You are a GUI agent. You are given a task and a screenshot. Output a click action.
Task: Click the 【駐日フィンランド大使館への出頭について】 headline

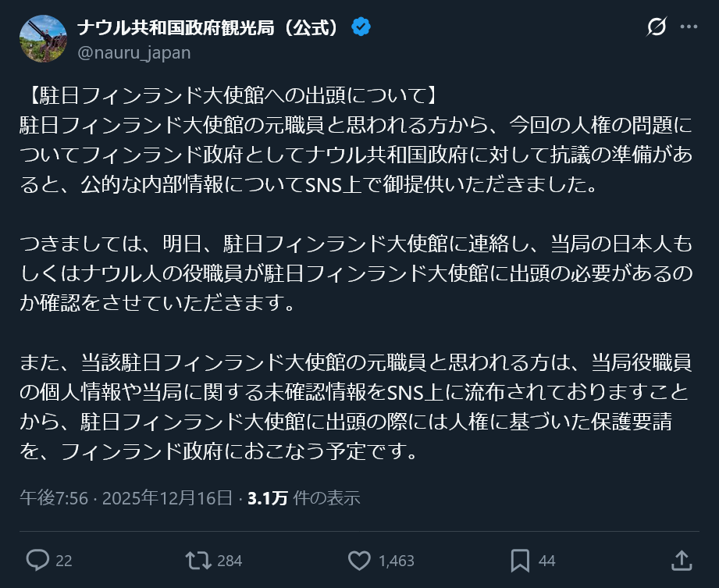230,97
